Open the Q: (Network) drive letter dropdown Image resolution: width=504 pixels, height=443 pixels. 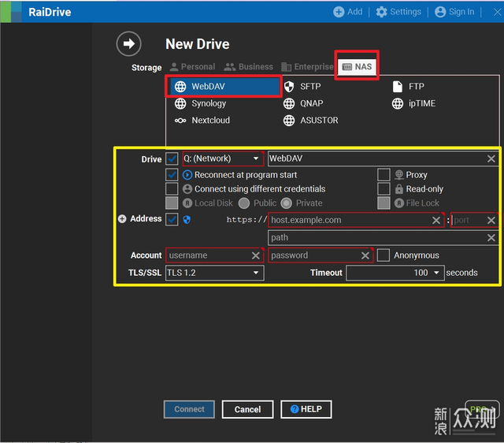[x=223, y=158]
